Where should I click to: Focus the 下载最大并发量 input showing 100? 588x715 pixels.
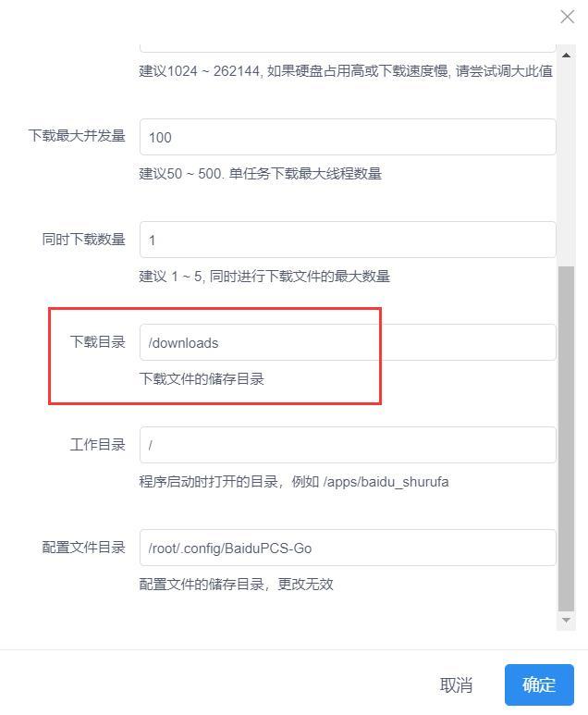(x=348, y=137)
